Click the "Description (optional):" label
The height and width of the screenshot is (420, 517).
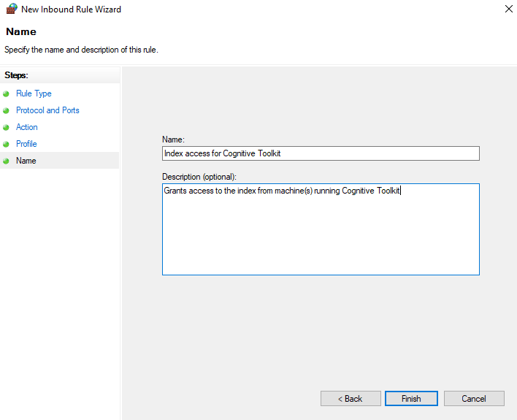[x=199, y=177]
